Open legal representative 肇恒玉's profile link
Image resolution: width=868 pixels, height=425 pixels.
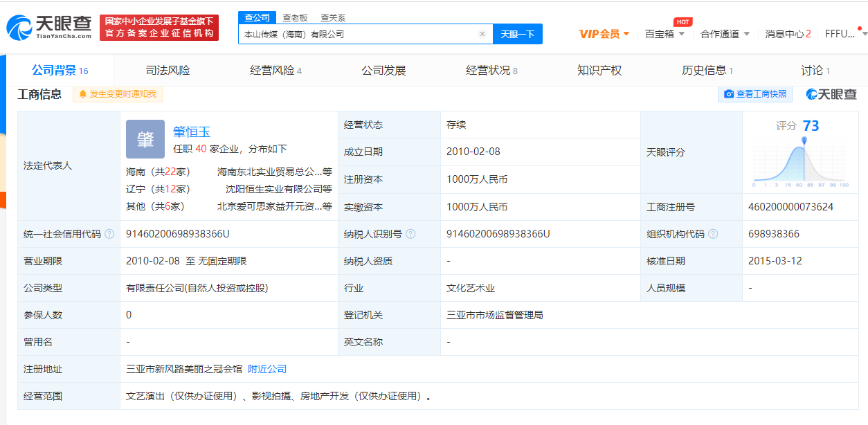192,132
